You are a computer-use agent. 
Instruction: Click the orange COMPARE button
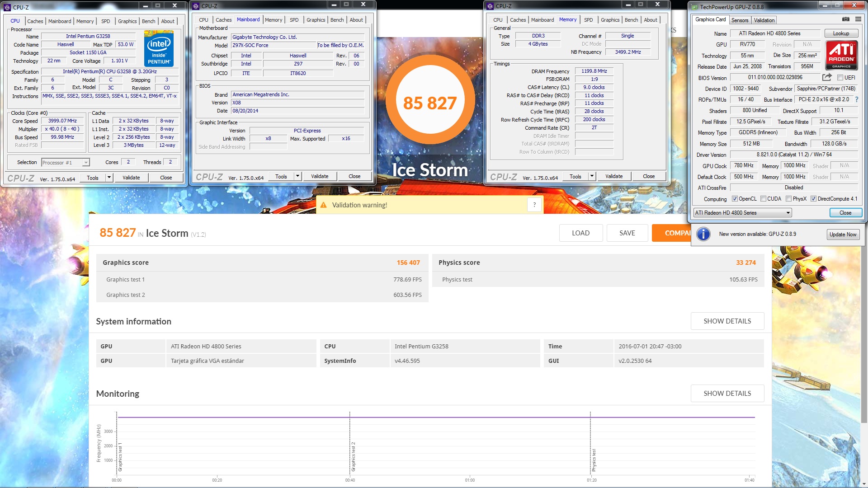click(x=671, y=233)
